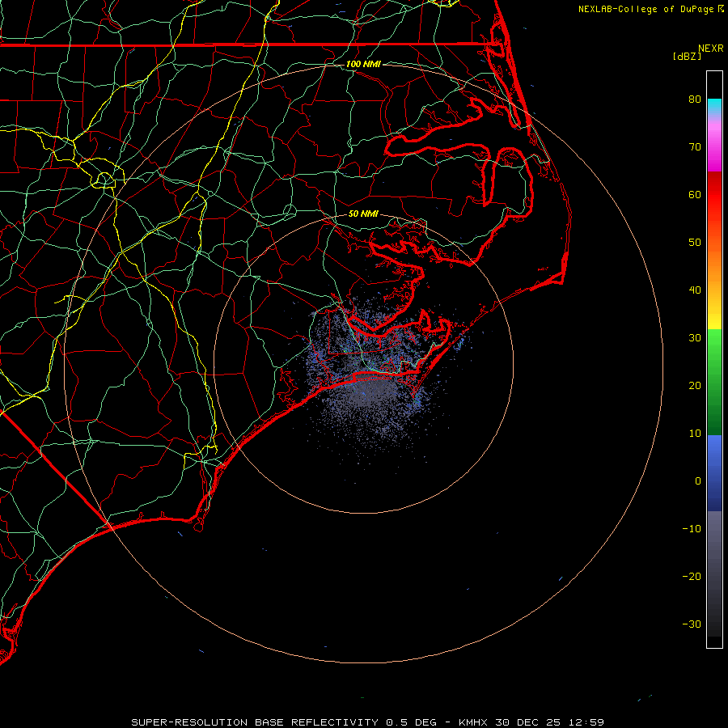Click the [dBZ] units label

[x=687, y=57]
